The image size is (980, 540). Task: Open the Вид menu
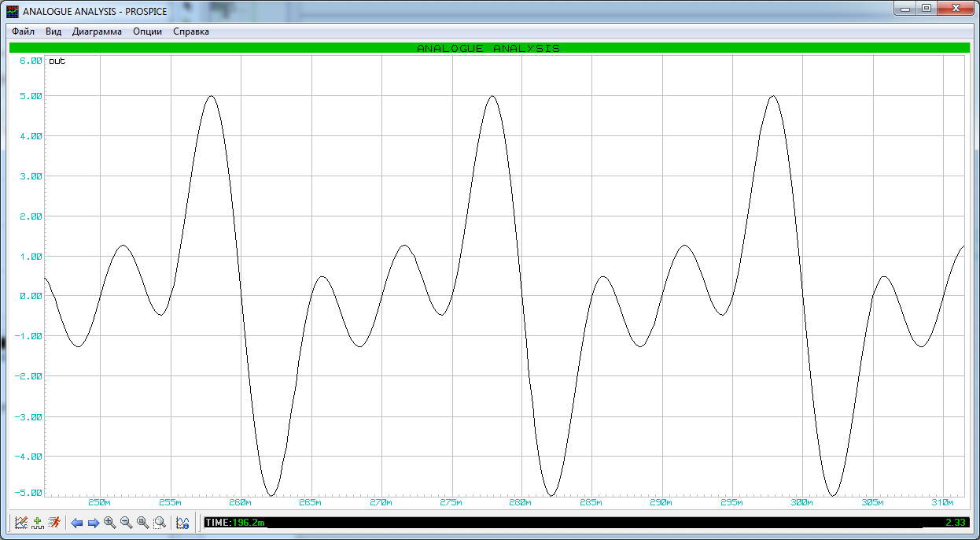pyautogui.click(x=53, y=31)
